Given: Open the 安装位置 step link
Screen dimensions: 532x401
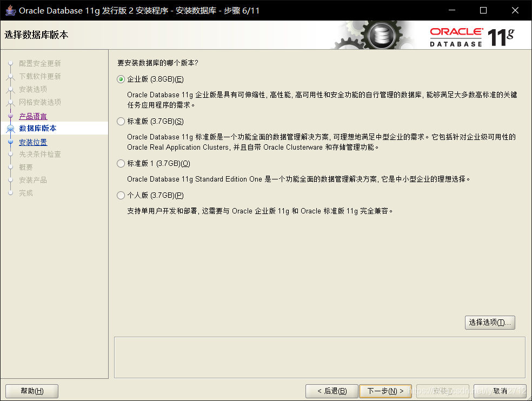Looking at the screenshot, I should click(x=33, y=142).
